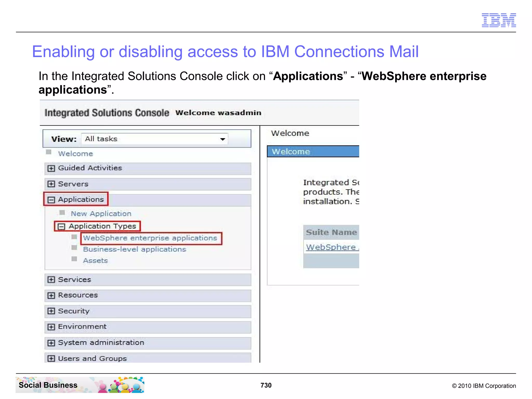Expand the Servers section
Screen dimensions: 532x399
point(51,184)
